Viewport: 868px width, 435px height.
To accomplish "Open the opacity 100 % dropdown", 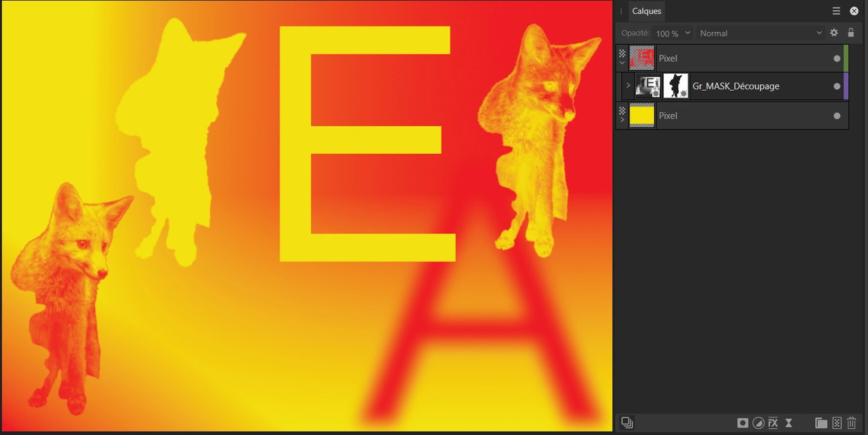I will pyautogui.click(x=673, y=33).
